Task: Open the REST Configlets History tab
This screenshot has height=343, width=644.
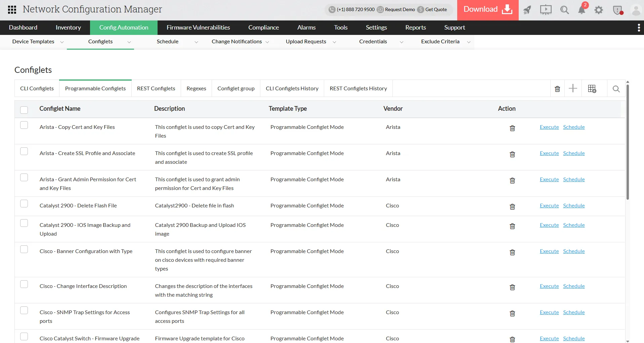Action: point(358,88)
